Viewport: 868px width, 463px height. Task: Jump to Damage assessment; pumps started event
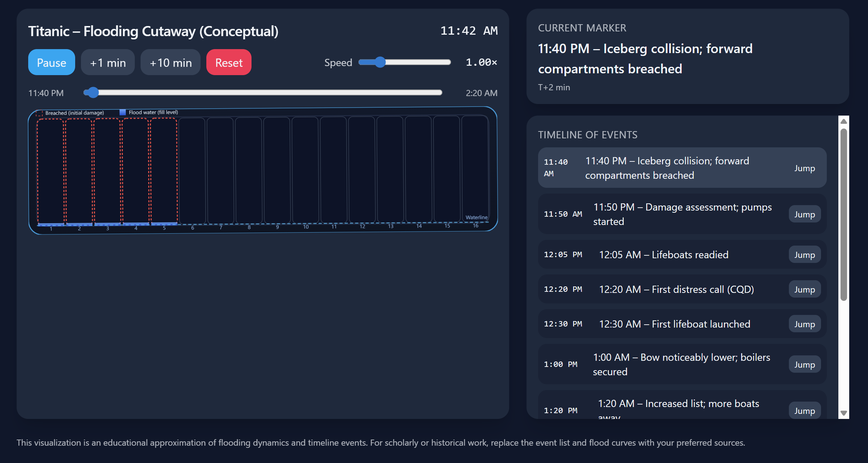(x=804, y=214)
